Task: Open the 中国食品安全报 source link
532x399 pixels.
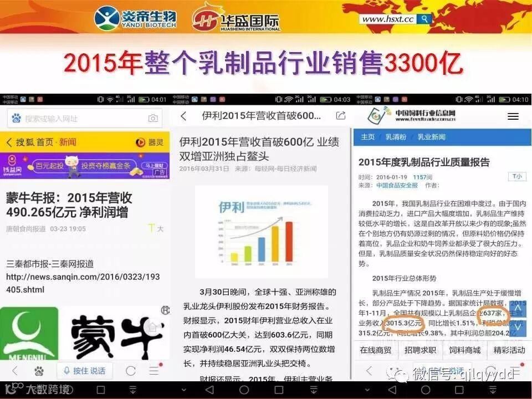Action: (x=397, y=185)
